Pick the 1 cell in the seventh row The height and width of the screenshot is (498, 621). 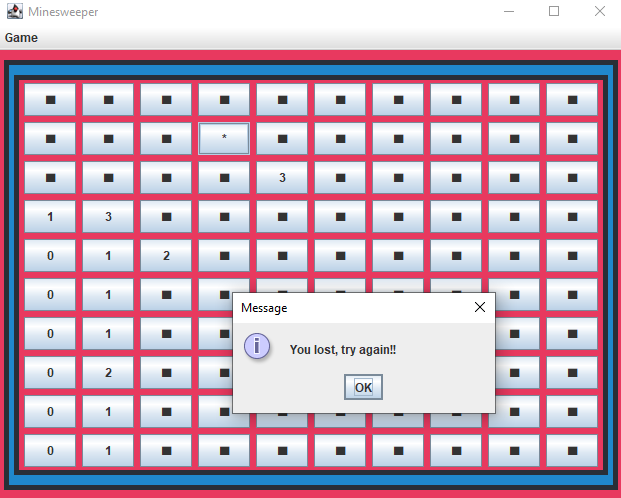point(108,334)
